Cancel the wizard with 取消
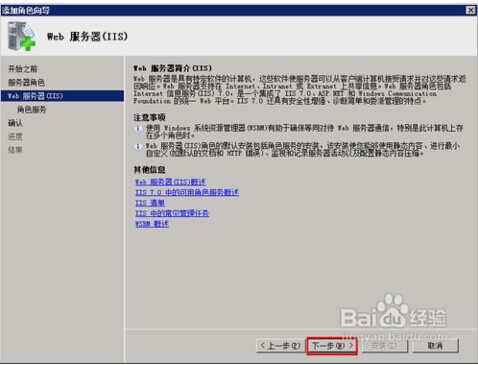Image resolution: width=478 pixels, height=365 pixels. (x=435, y=346)
